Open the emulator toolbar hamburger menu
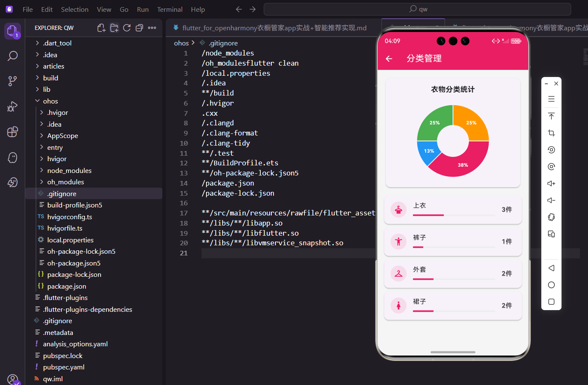This screenshot has height=385, width=588. click(551, 99)
